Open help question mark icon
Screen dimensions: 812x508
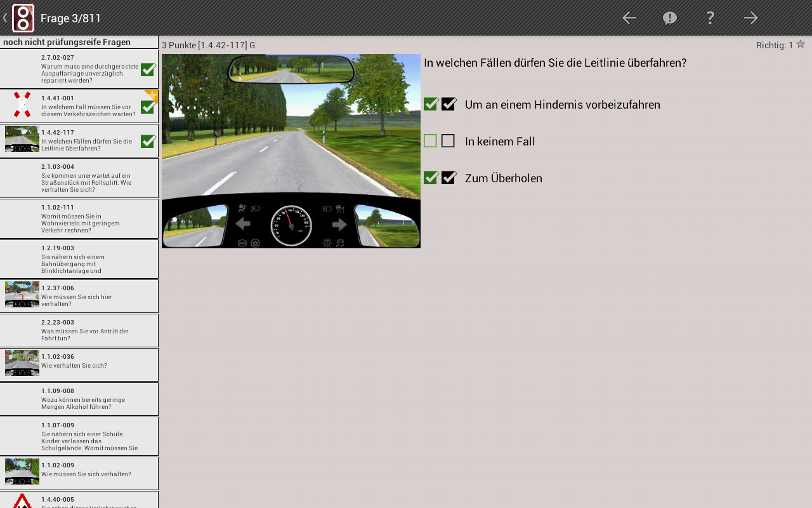pyautogui.click(x=710, y=18)
